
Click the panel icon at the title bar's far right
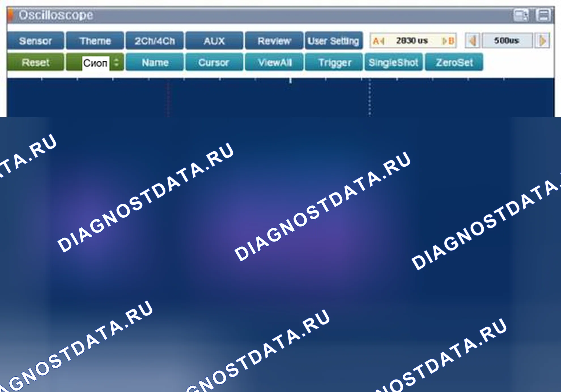[x=543, y=15]
